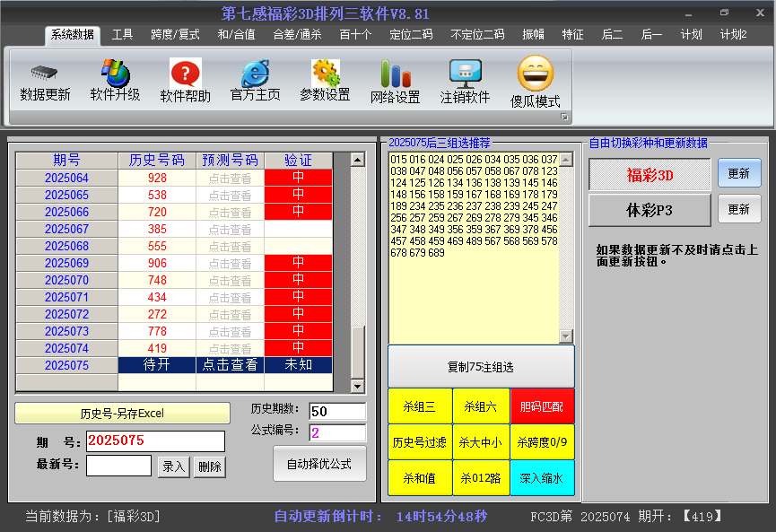This screenshot has height=532, width=776.
Task: Open the 定位二码 tab
Action: point(411,35)
